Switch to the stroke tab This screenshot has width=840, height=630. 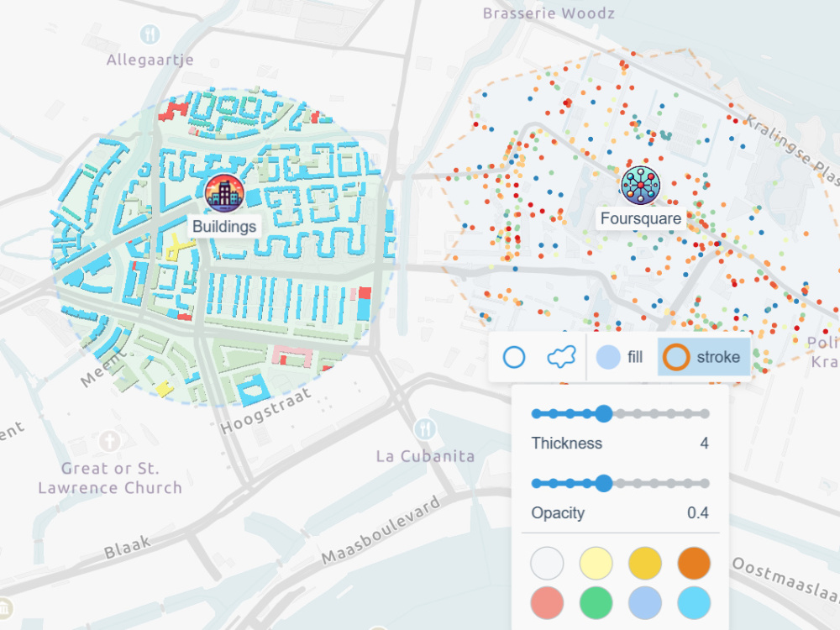[703, 357]
